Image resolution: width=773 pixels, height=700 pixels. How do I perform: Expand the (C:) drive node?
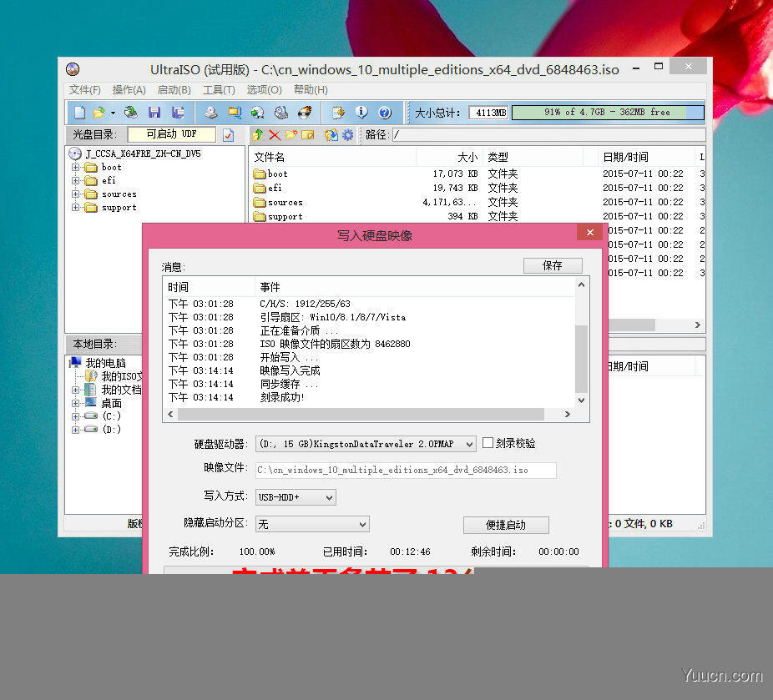(75, 416)
